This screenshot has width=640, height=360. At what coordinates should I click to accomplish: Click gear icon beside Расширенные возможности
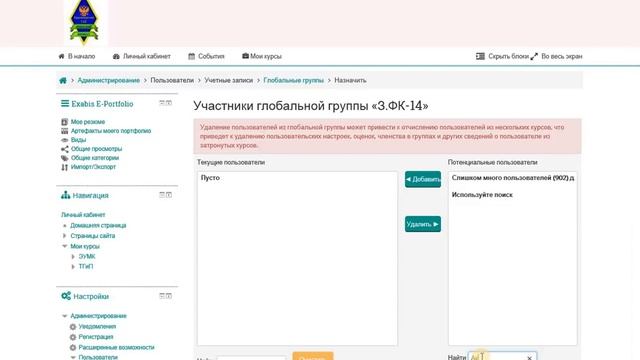[73, 347]
